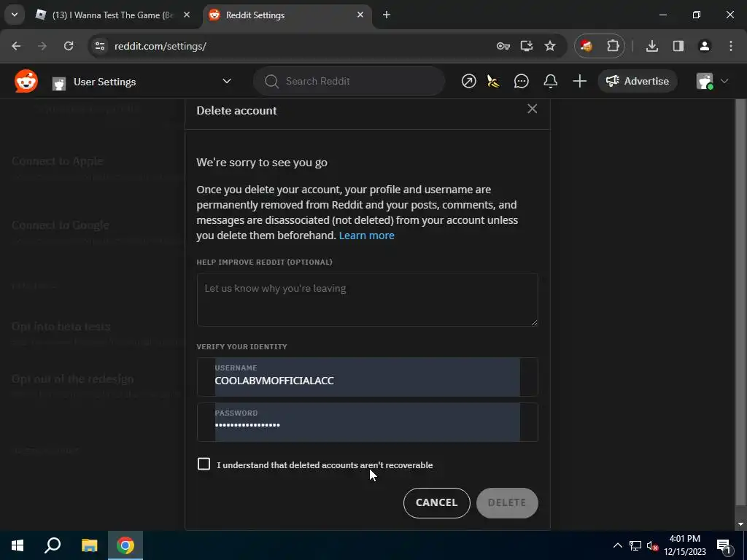The image size is (747, 560).
Task: Click the scrollbar down arrow
Action: 740,524
